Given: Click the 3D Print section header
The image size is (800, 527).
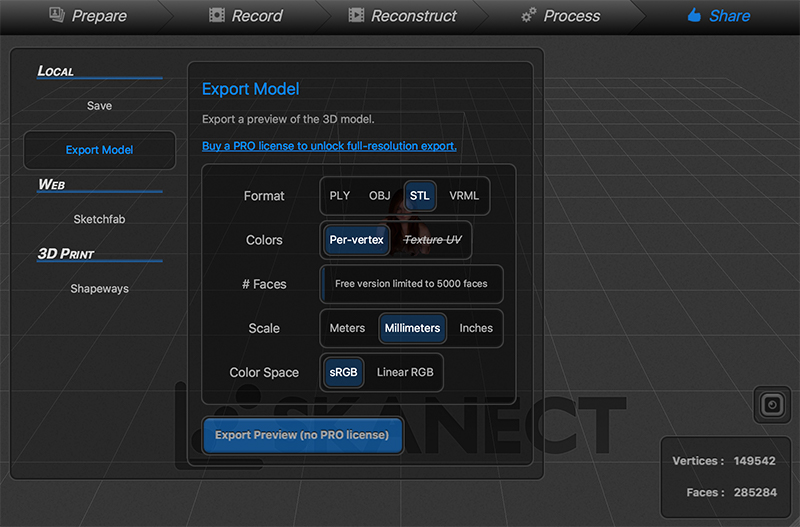Looking at the screenshot, I should (x=66, y=254).
